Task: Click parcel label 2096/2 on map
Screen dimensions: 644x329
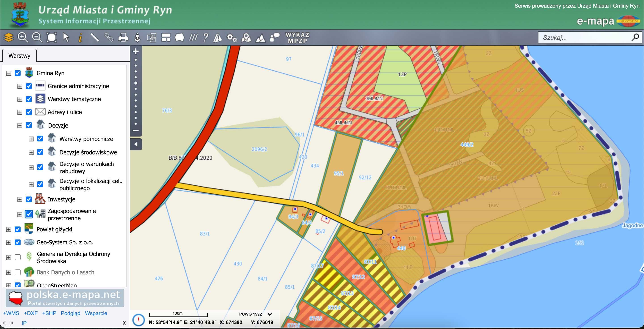Action: 259,149
